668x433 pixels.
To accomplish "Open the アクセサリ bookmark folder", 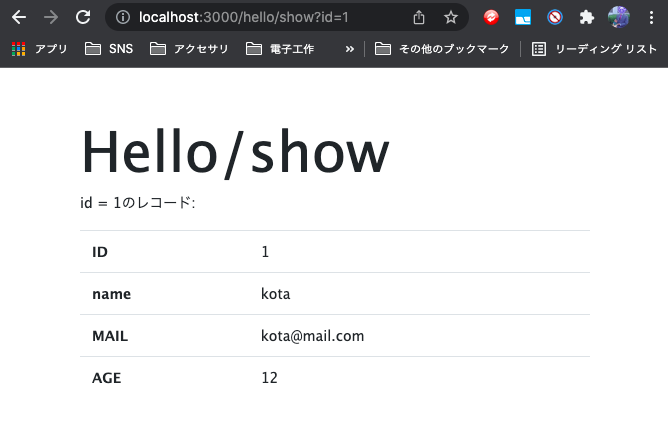I will (x=189, y=49).
